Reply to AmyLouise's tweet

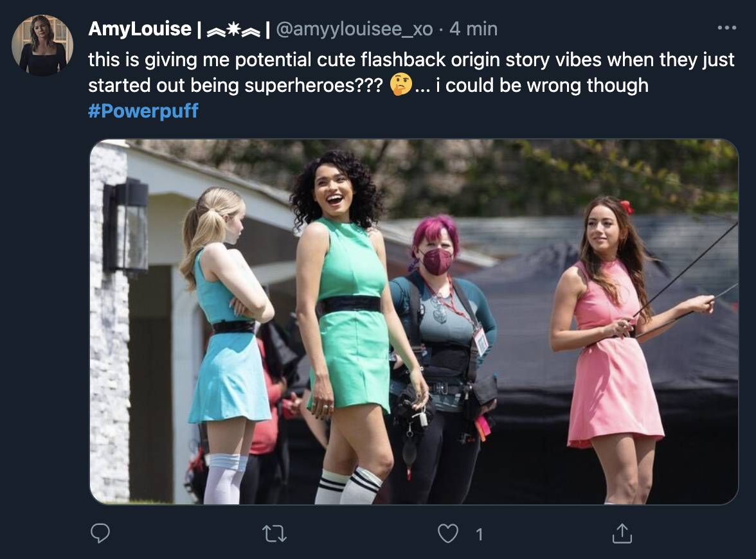(x=100, y=533)
